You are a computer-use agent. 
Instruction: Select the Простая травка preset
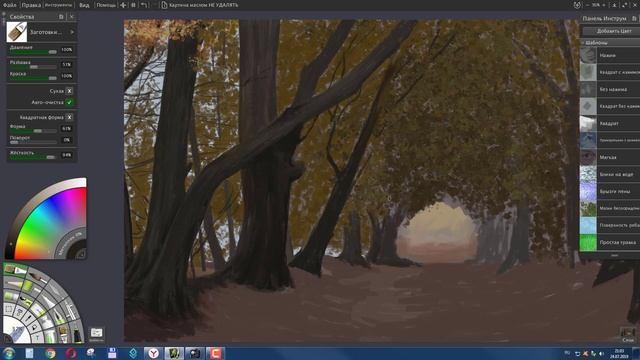(x=610, y=242)
